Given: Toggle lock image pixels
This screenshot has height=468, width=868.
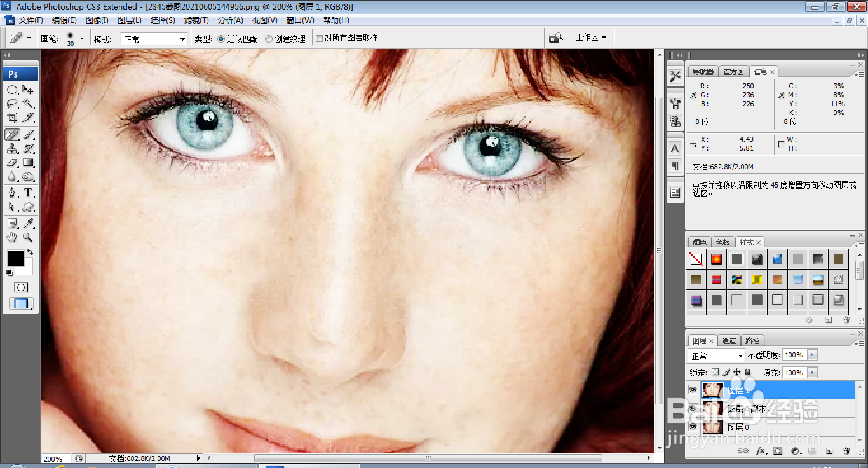Looking at the screenshot, I should pos(726,372).
